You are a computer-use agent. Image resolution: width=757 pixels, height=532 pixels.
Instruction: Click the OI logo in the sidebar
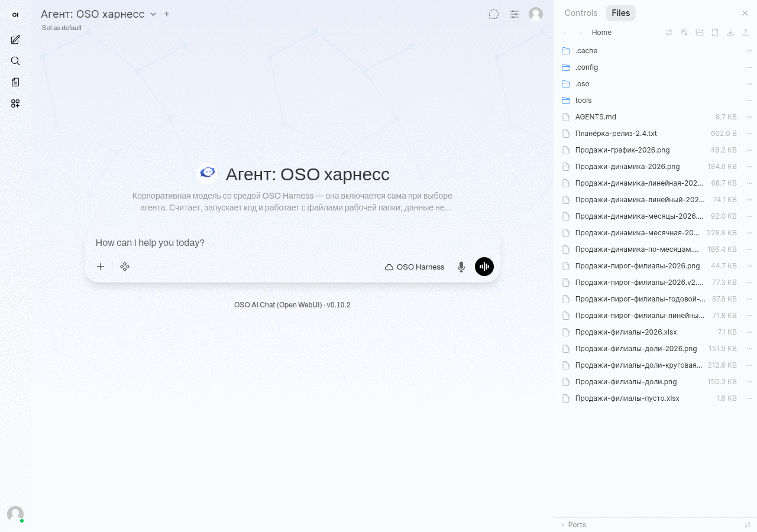tap(15, 15)
